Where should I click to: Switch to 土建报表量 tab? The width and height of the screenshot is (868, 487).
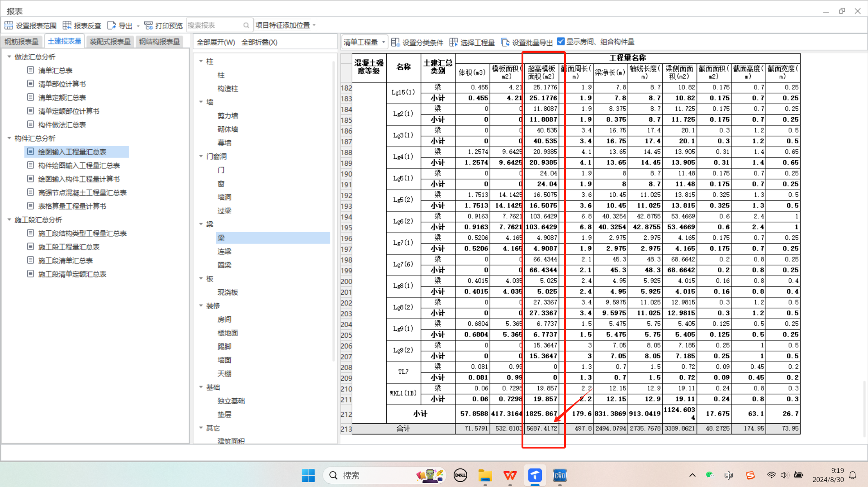tap(64, 41)
